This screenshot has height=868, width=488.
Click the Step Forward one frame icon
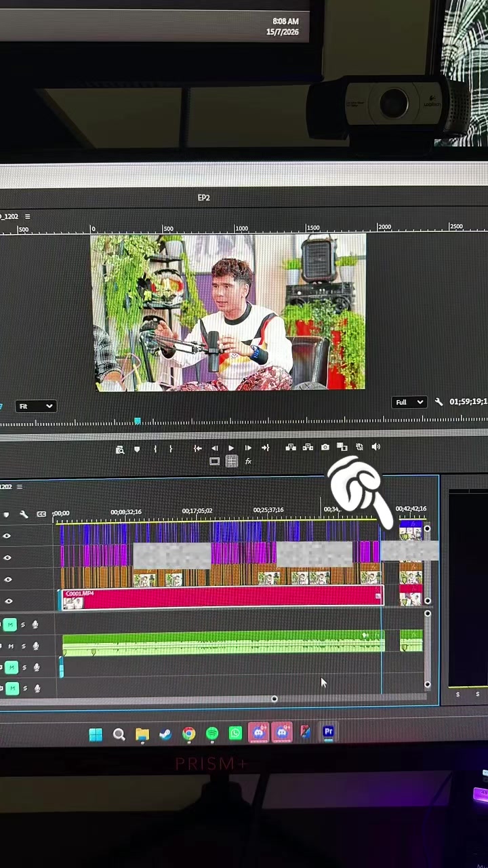click(248, 448)
